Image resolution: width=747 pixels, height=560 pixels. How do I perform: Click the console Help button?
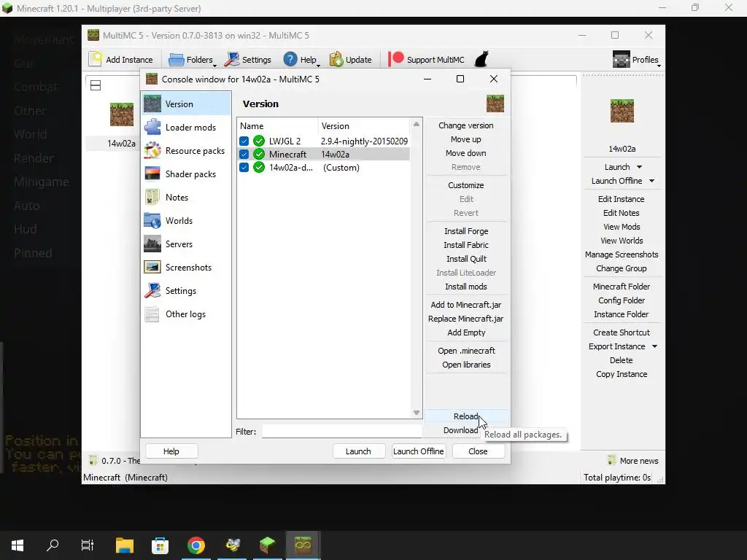point(171,451)
